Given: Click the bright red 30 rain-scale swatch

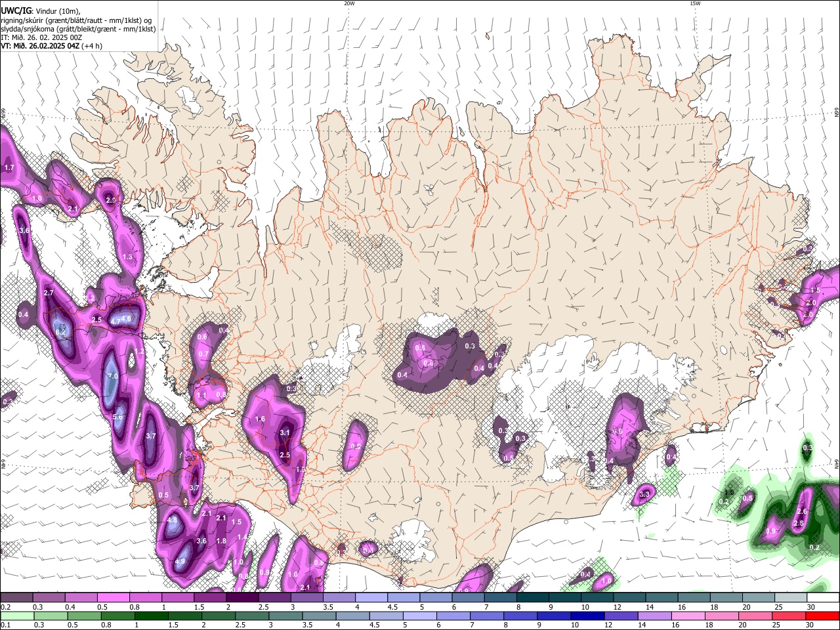Looking at the screenshot, I should [x=823, y=616].
